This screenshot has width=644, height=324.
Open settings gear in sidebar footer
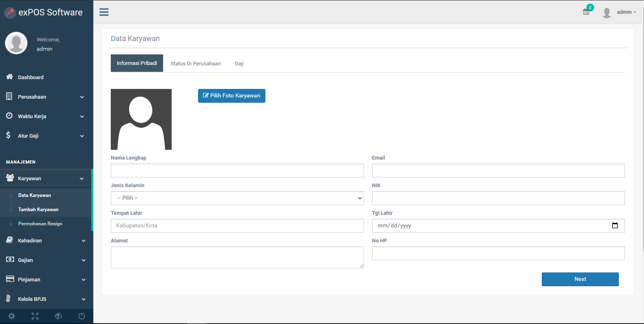pyautogui.click(x=12, y=316)
